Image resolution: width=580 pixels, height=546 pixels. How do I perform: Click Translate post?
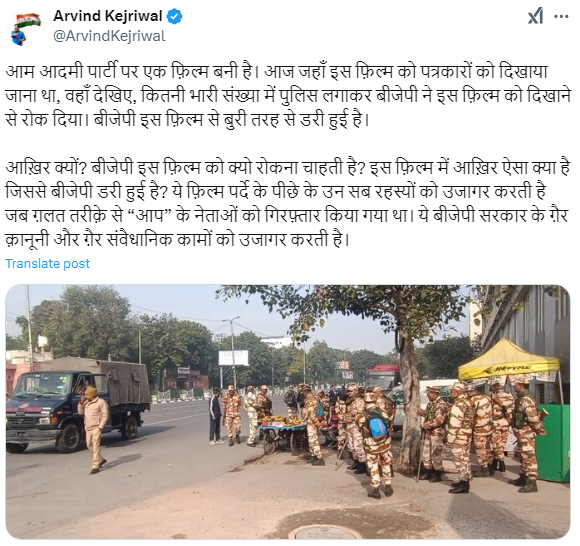pos(47,264)
